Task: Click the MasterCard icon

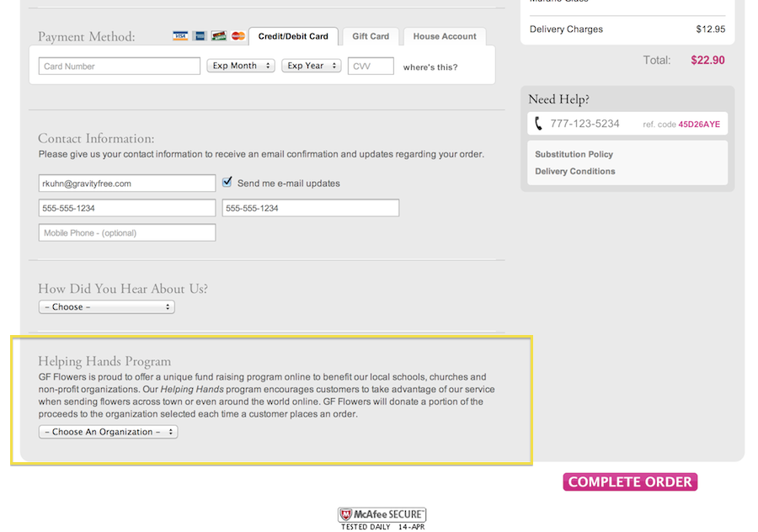Action: pos(238,36)
